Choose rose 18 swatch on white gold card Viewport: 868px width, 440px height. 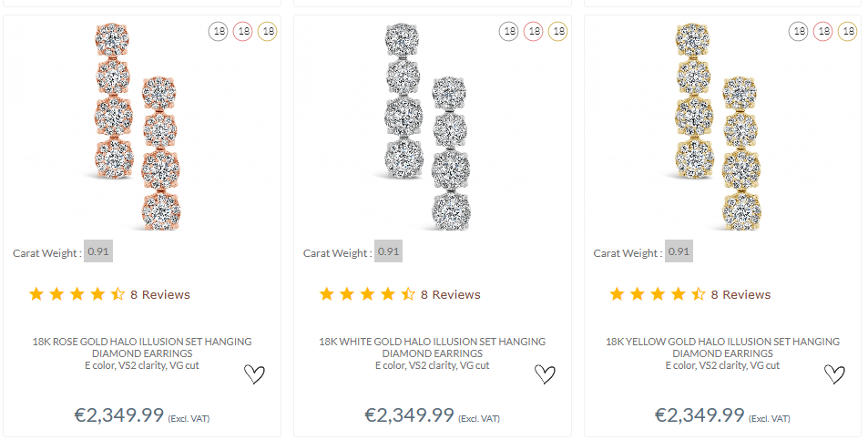coord(534,32)
